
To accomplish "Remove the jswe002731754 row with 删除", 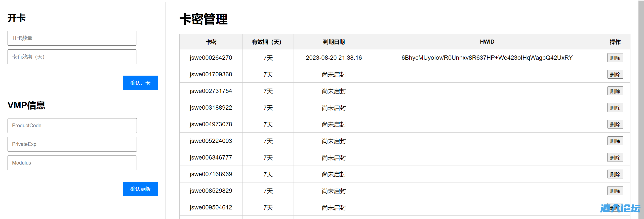I will pos(615,91).
